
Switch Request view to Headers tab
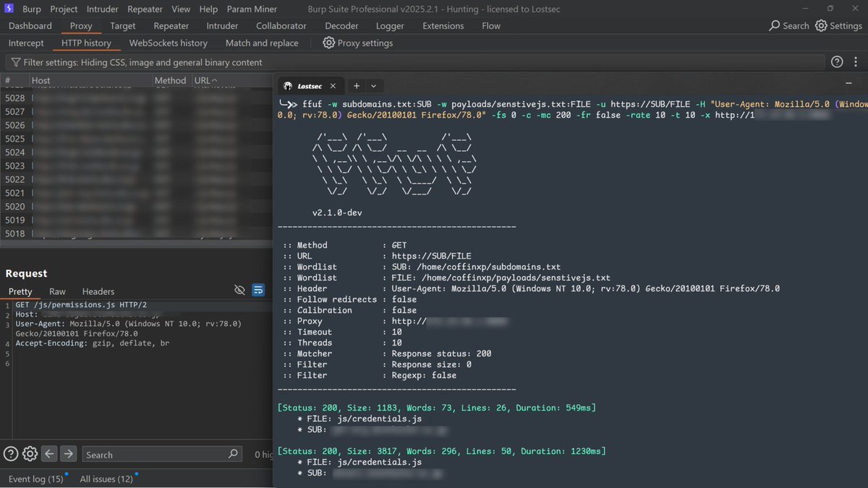coord(98,291)
